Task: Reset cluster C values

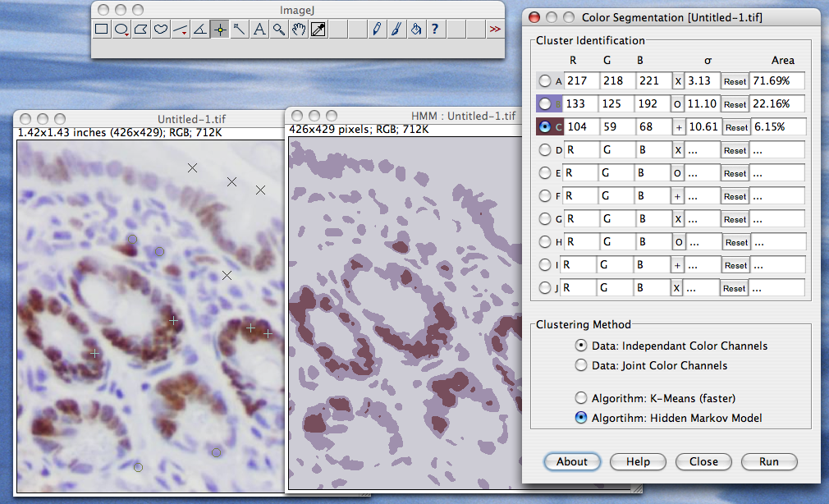Action: 735,127
